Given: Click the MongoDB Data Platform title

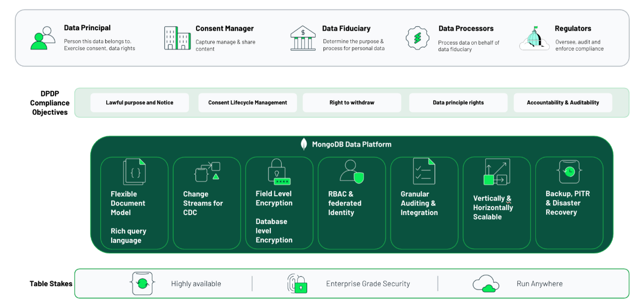Looking at the screenshot, I should point(352,145).
